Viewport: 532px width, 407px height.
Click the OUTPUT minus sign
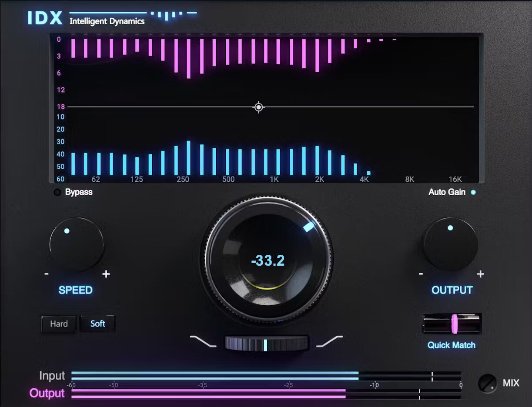coord(421,274)
